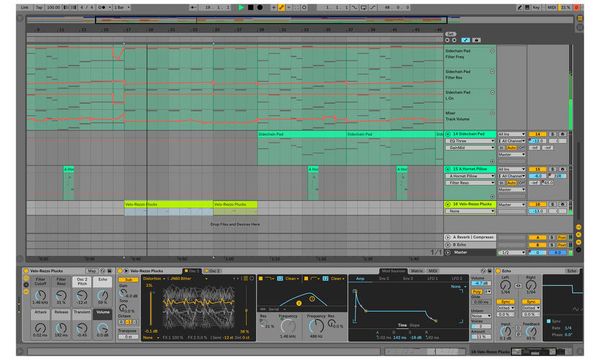
Task: Click the MIDI Arrangement Overdub plus button
Action: (274, 7)
